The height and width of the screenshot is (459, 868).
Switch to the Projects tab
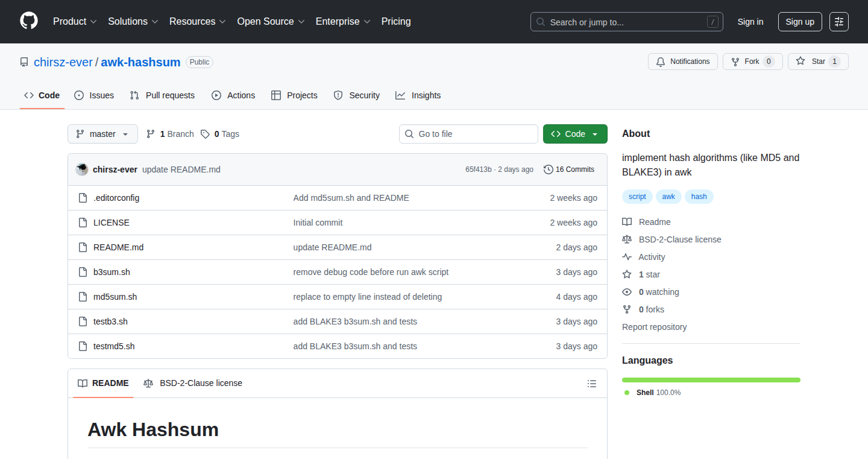(x=294, y=95)
